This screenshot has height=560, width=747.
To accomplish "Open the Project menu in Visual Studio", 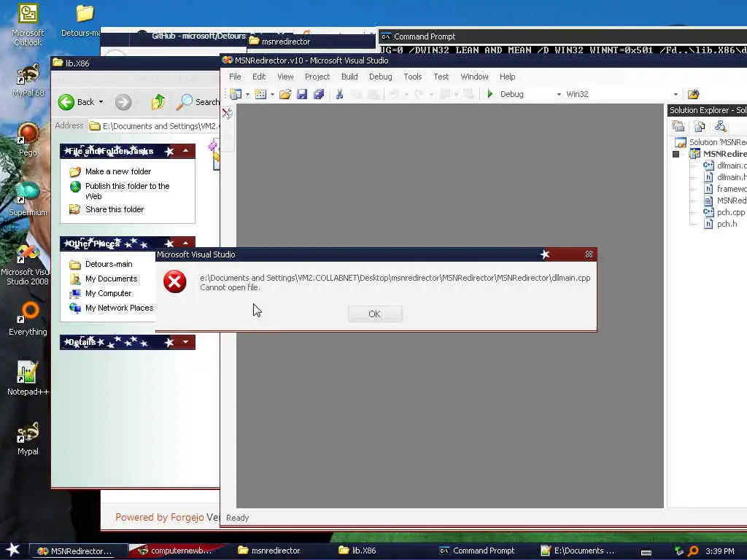I will 317,77.
